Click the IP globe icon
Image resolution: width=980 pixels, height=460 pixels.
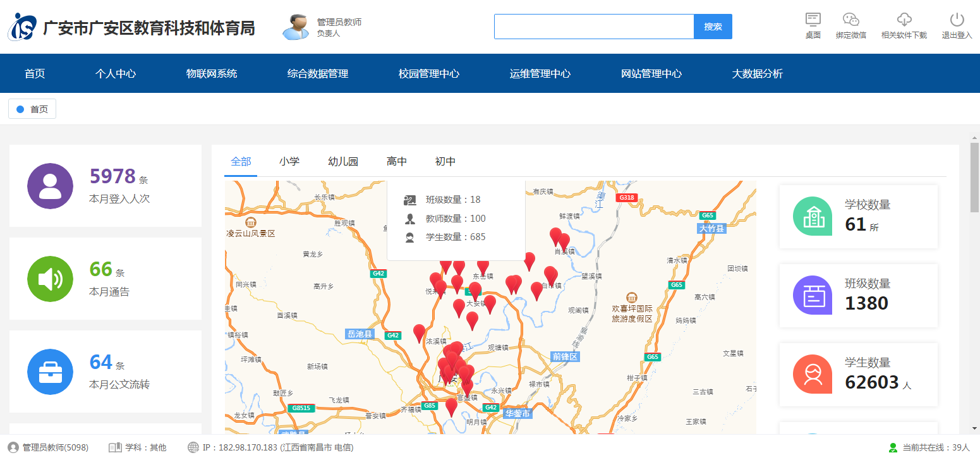coord(193,447)
